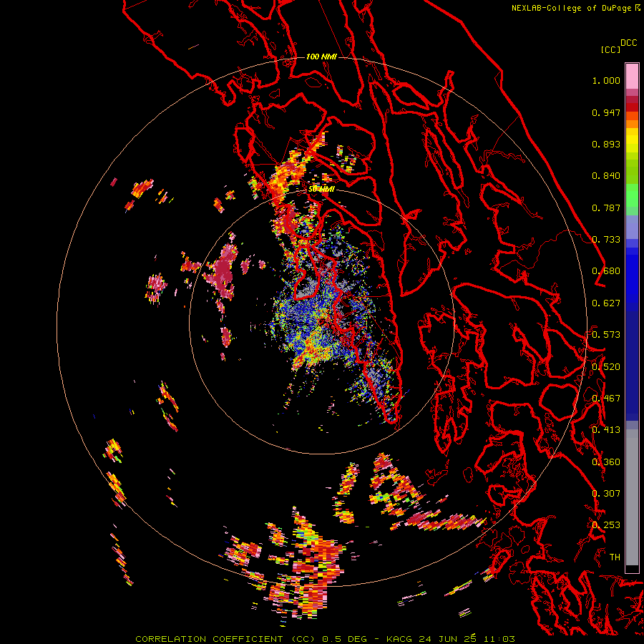The height and width of the screenshot is (644, 644).
Task: Click the 0.253 scale value
Action: pos(606,525)
